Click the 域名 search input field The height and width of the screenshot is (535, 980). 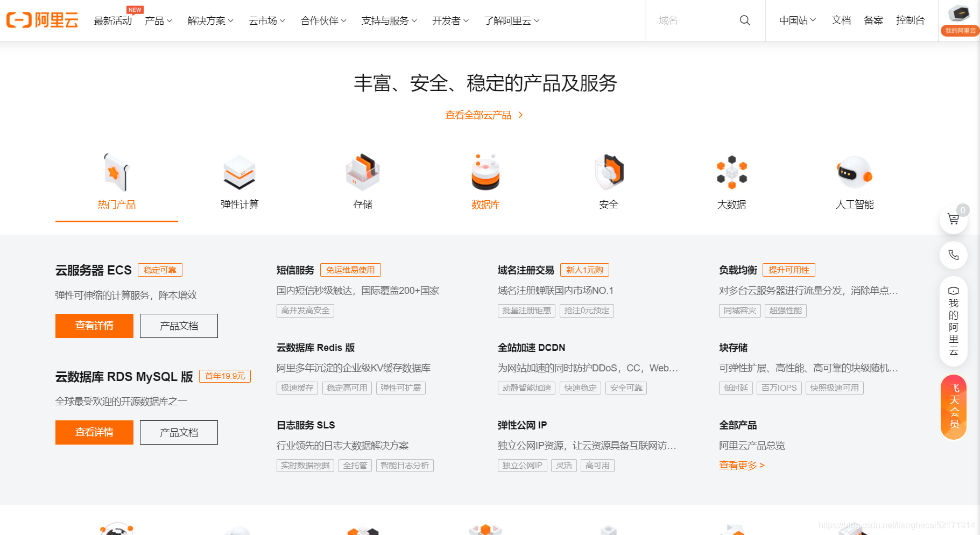[694, 20]
